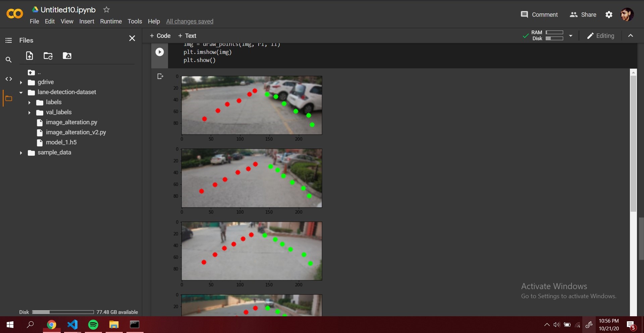Open Chrome from the taskbar
This screenshot has width=644, height=333.
(51, 325)
